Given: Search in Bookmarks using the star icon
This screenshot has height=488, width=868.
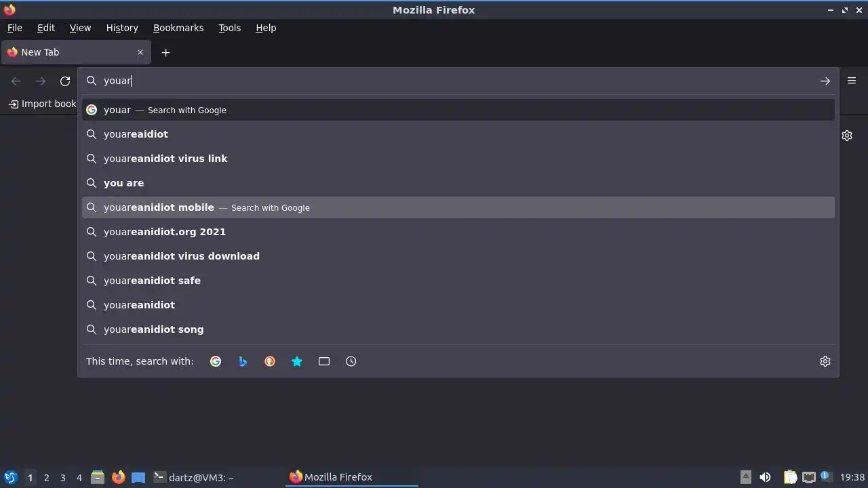Looking at the screenshot, I should click(x=297, y=361).
